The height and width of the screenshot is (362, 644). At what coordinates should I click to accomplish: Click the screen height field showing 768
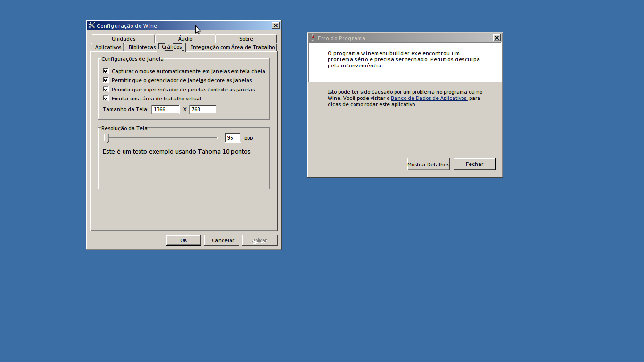(x=203, y=109)
